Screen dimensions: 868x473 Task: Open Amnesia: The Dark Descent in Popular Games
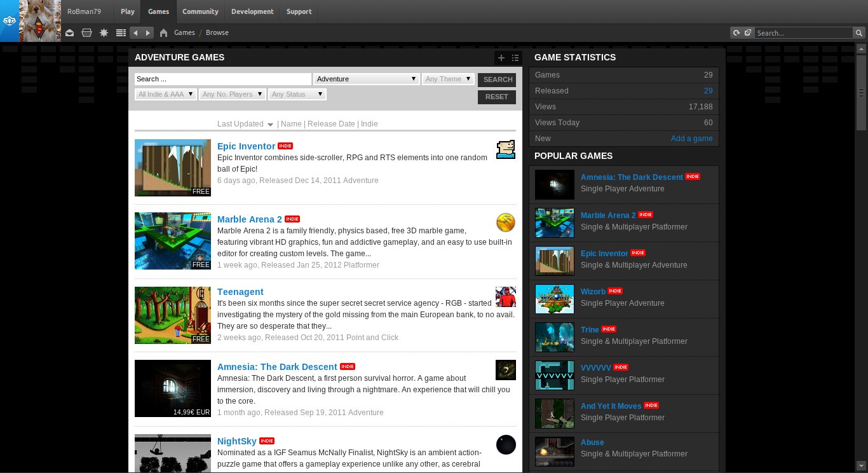632,177
